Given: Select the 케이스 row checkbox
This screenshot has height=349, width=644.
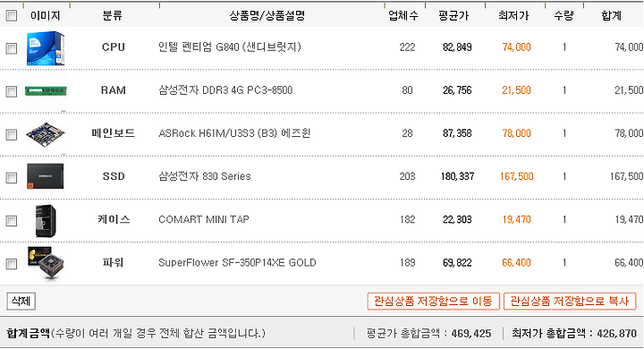Looking at the screenshot, I should [12, 221].
